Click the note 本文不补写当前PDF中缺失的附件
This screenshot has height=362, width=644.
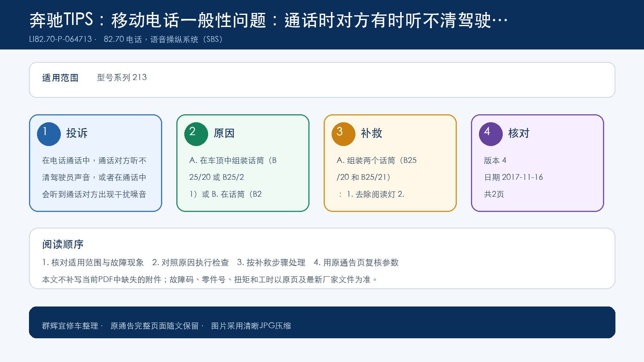pos(102,280)
